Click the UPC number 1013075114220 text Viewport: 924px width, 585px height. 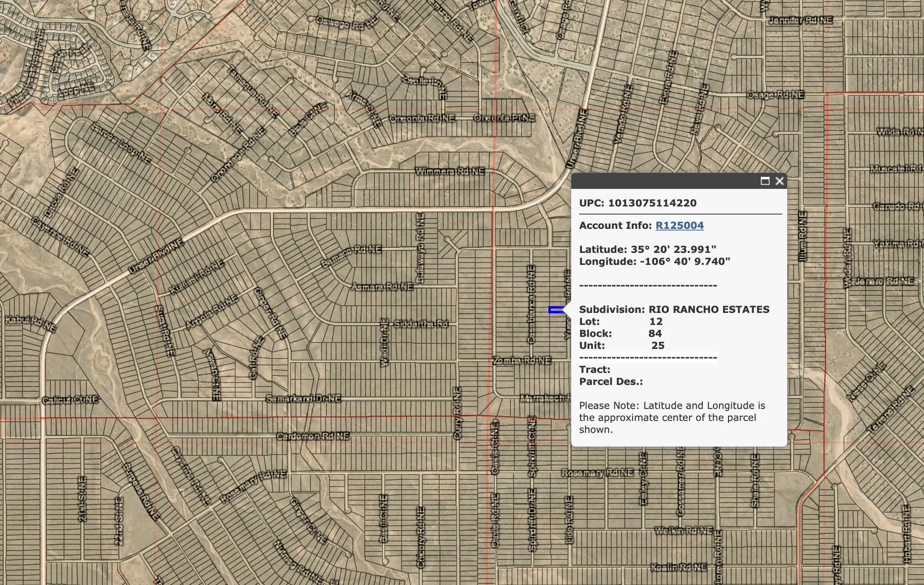tap(652, 203)
